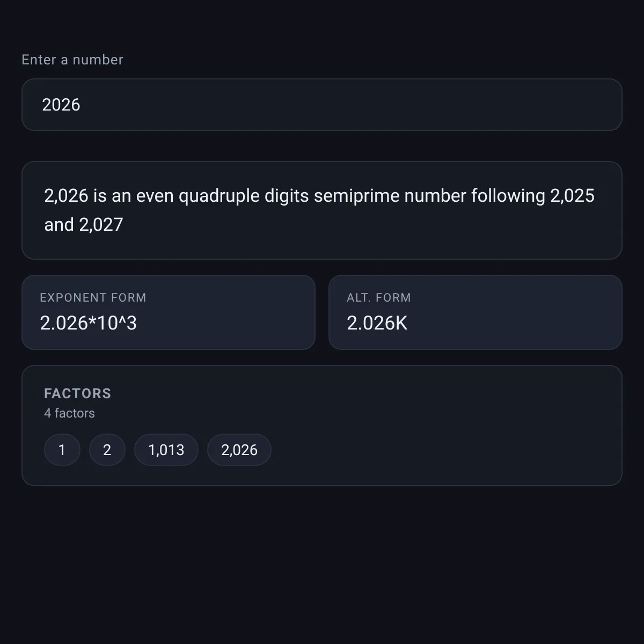Select the factor chip 2,026
The height and width of the screenshot is (644, 644).
(239, 450)
